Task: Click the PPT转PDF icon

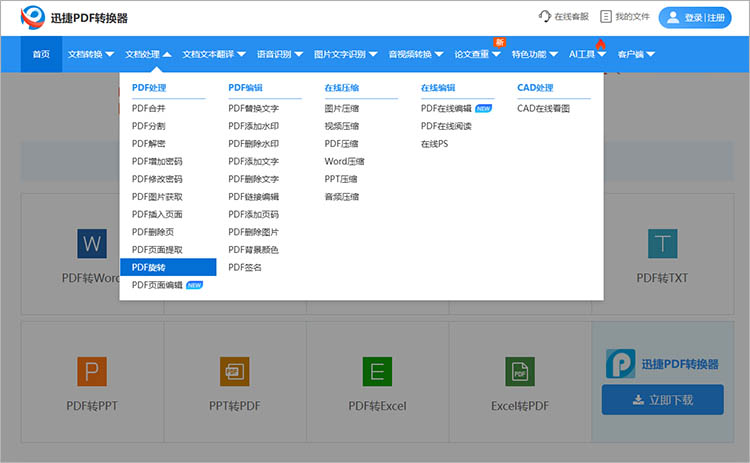Action: point(234,371)
